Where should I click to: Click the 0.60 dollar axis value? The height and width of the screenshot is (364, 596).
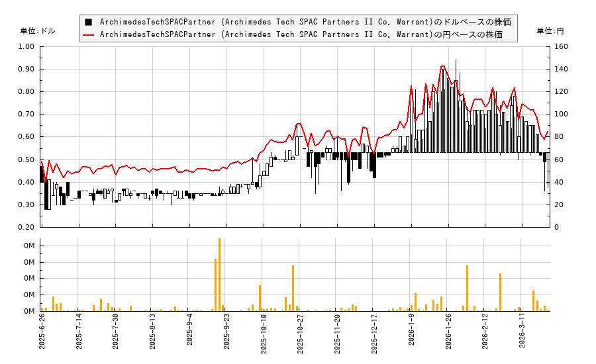tap(26, 137)
